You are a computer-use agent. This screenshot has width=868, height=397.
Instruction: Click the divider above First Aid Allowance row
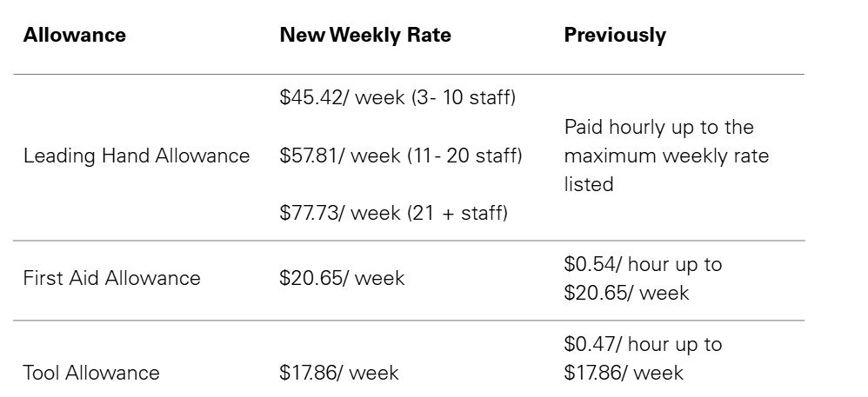click(x=409, y=241)
